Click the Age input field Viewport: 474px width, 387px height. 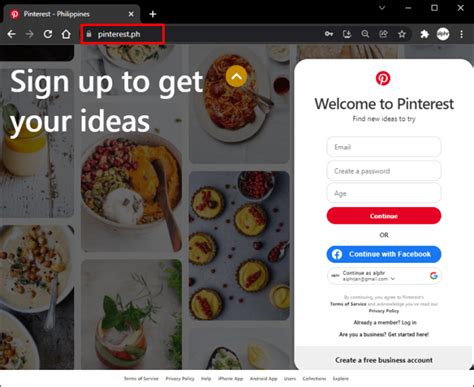coord(384,193)
